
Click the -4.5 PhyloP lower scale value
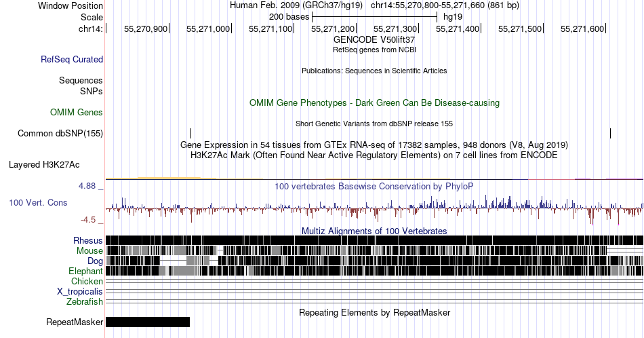88,220
